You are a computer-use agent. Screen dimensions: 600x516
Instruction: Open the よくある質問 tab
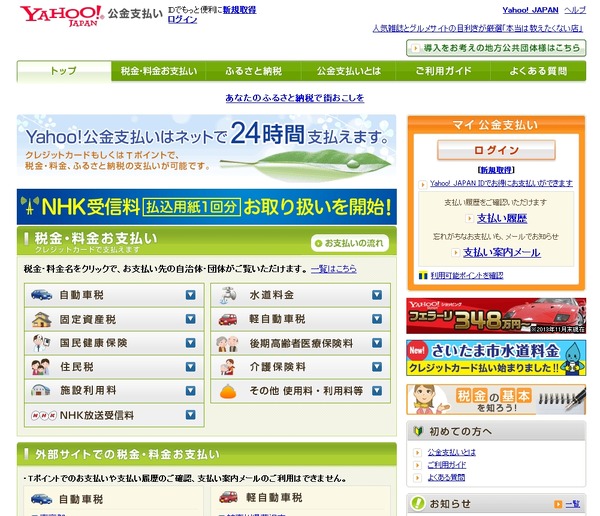coord(538,71)
